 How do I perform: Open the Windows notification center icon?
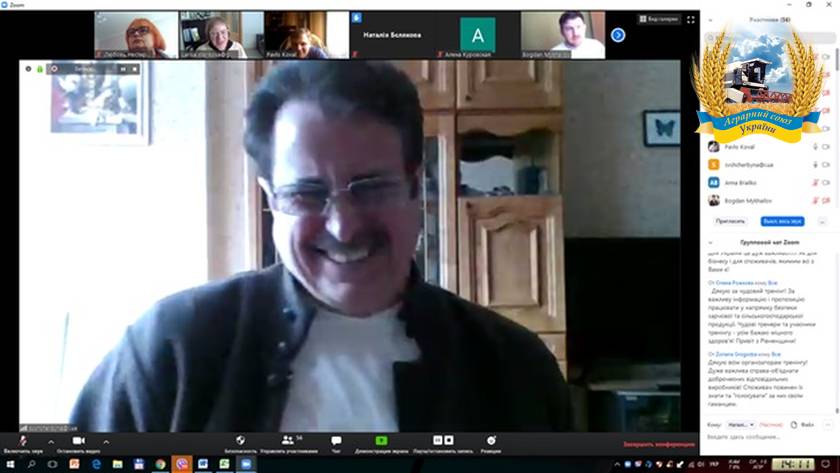click(x=826, y=464)
